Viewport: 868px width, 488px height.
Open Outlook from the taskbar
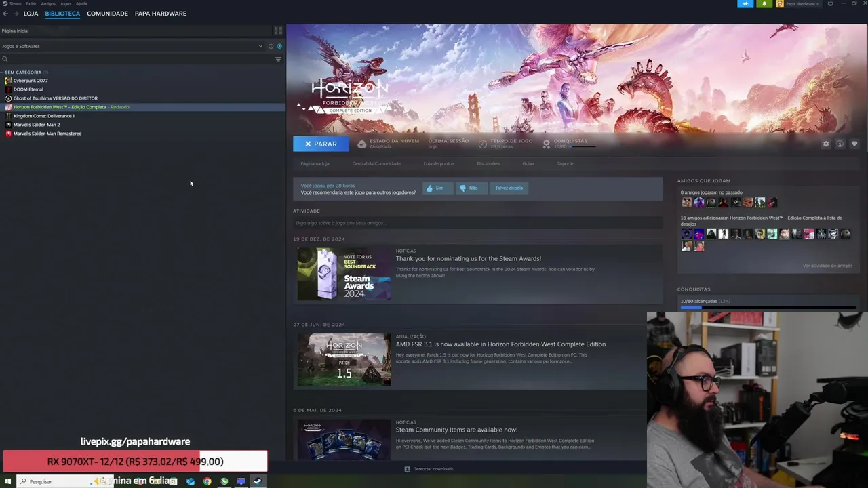[190, 481]
